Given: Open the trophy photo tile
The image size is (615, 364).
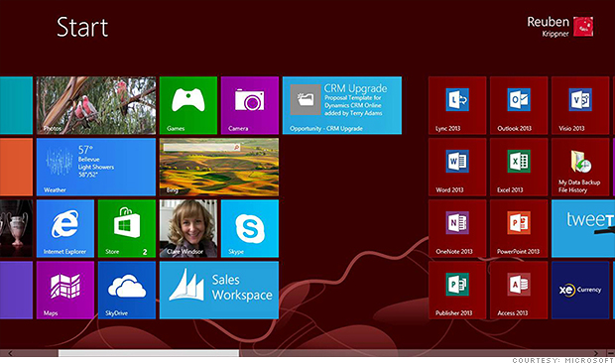Looking at the screenshot, I should tap(16, 228).
